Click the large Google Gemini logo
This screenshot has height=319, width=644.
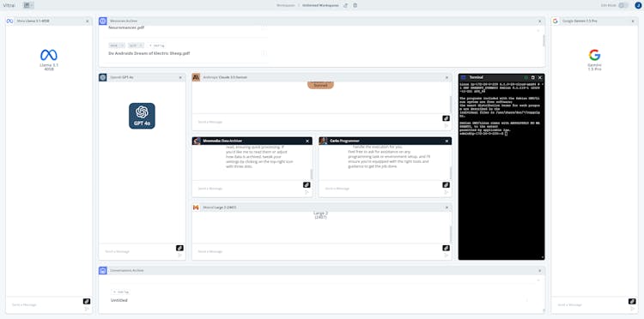[594, 55]
